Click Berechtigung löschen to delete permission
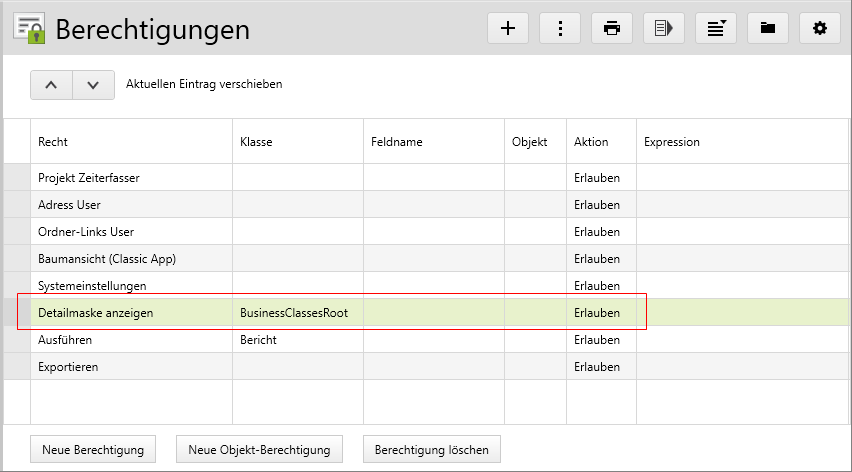 tap(431, 450)
